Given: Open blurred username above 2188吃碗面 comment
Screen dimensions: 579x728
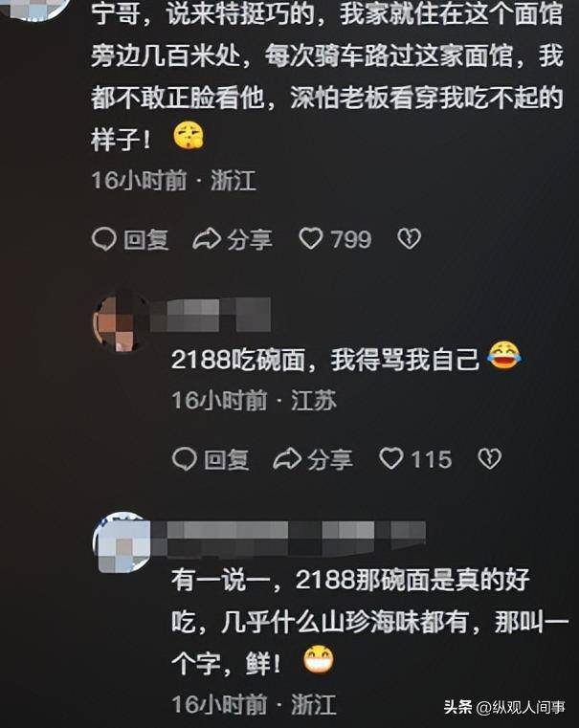Looking at the screenshot, I should tap(211, 316).
